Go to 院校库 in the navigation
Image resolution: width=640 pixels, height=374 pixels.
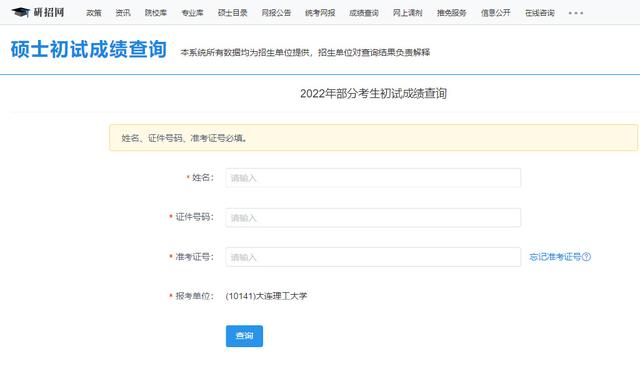pos(156,13)
